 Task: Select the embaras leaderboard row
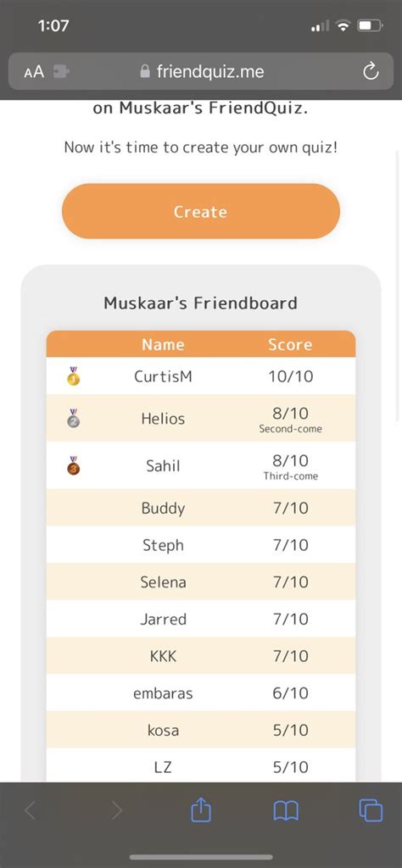coord(200,693)
